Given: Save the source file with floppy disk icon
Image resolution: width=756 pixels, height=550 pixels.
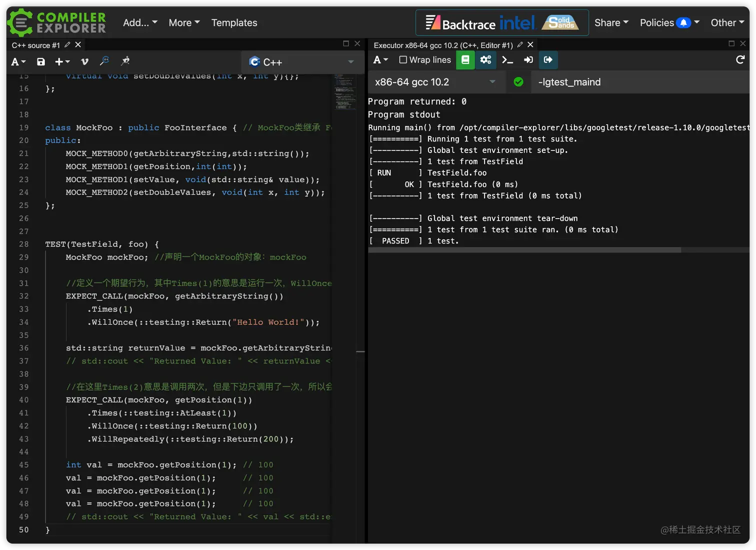Looking at the screenshot, I should pyautogui.click(x=41, y=62).
